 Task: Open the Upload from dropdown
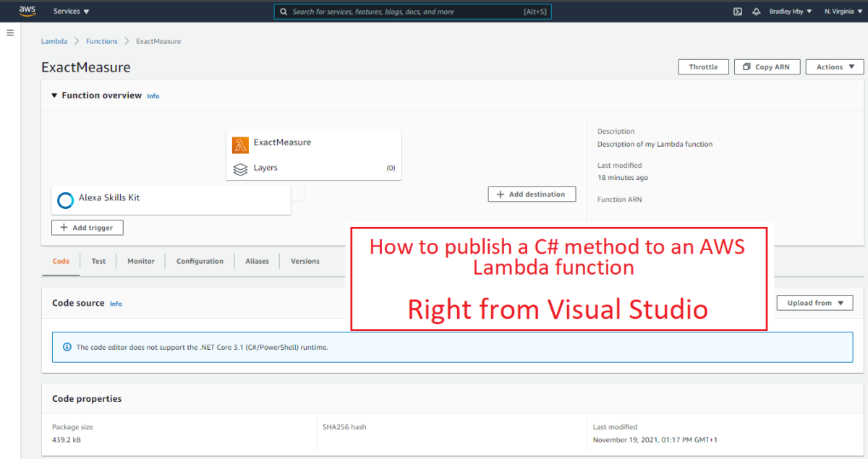[814, 303]
